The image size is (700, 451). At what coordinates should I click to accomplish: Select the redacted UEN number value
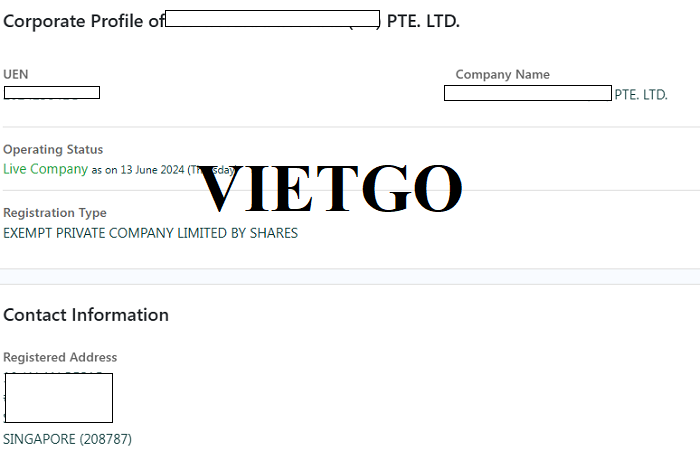tap(52, 92)
